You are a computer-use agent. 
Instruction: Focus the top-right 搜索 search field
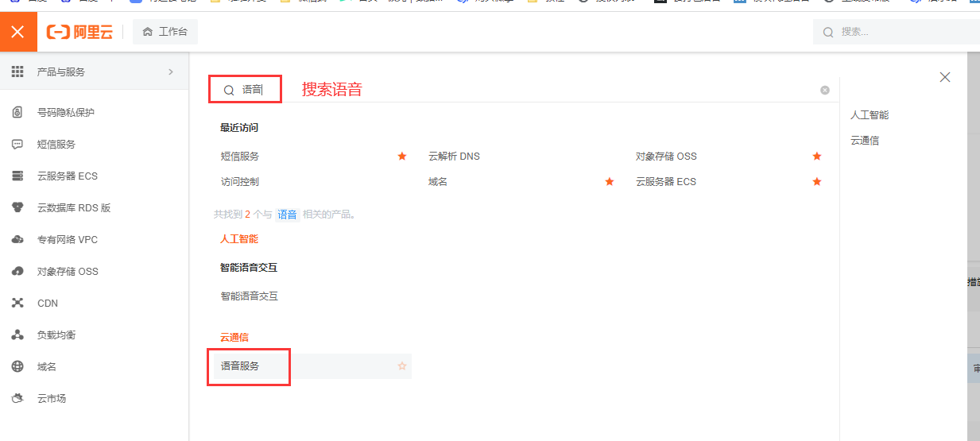tap(897, 32)
